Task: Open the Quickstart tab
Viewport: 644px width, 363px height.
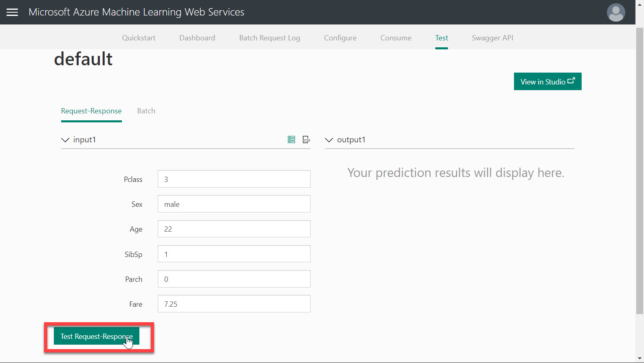Action: (139, 38)
